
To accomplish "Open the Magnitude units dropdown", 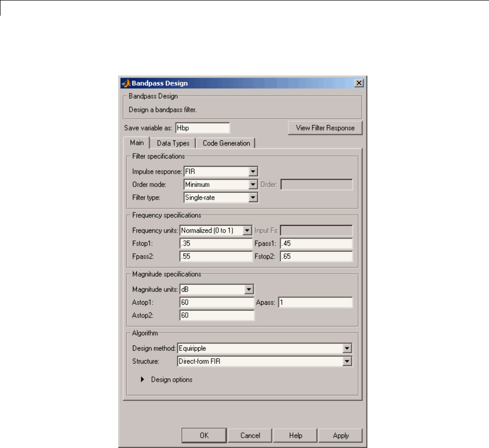I will [217, 290].
